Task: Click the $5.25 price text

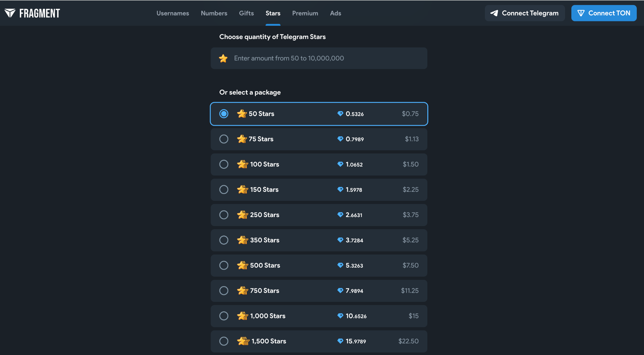Action: pos(410,240)
